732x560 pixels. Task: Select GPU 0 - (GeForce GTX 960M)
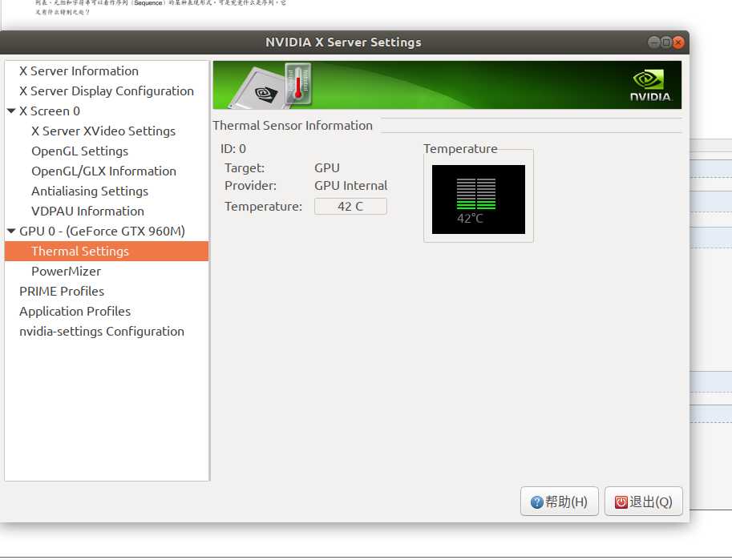pyautogui.click(x=102, y=232)
